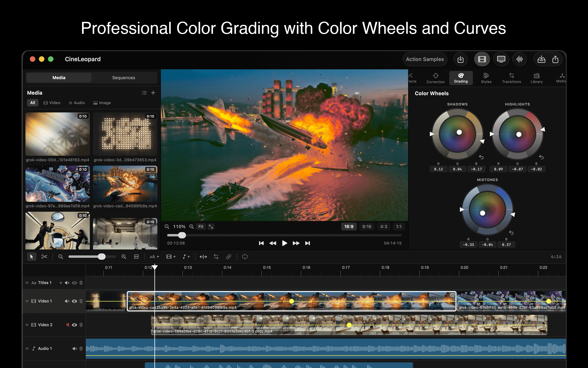
Task: Click the Action Samples button
Action: click(x=425, y=59)
